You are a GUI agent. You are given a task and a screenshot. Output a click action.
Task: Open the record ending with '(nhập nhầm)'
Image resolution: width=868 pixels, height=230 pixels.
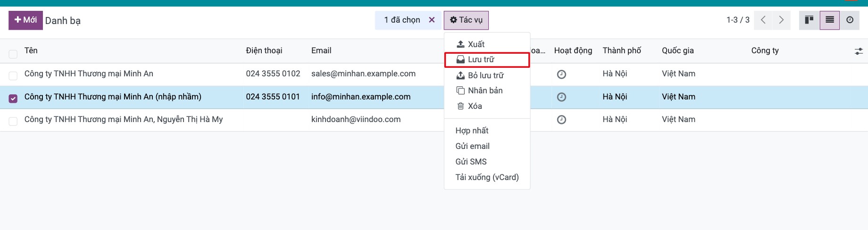point(113,97)
